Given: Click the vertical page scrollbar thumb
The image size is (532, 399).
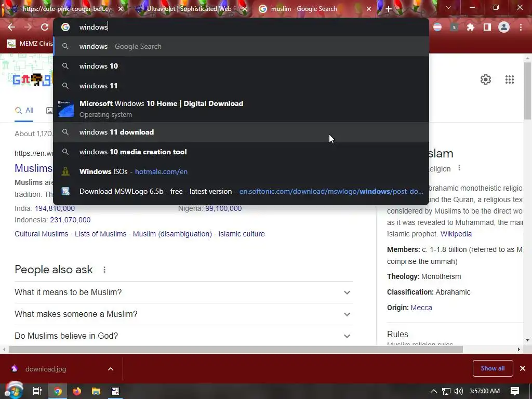Looking at the screenshot, I should [x=527, y=91].
